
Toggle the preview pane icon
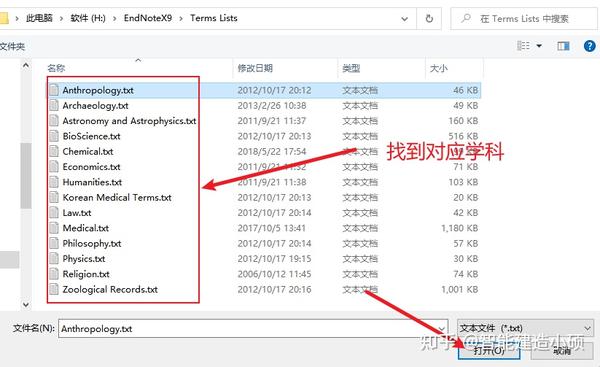pyautogui.click(x=563, y=46)
